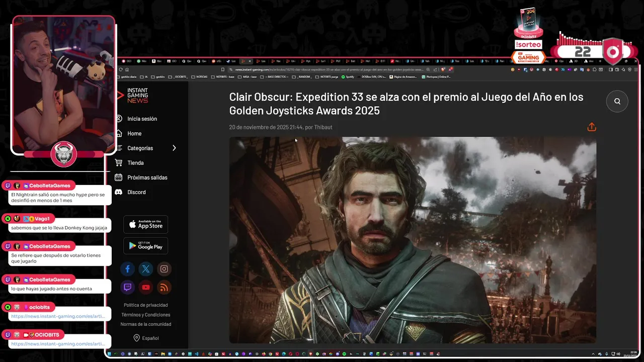Close the active browser tab
This screenshot has width=644, height=362.
(250, 61)
